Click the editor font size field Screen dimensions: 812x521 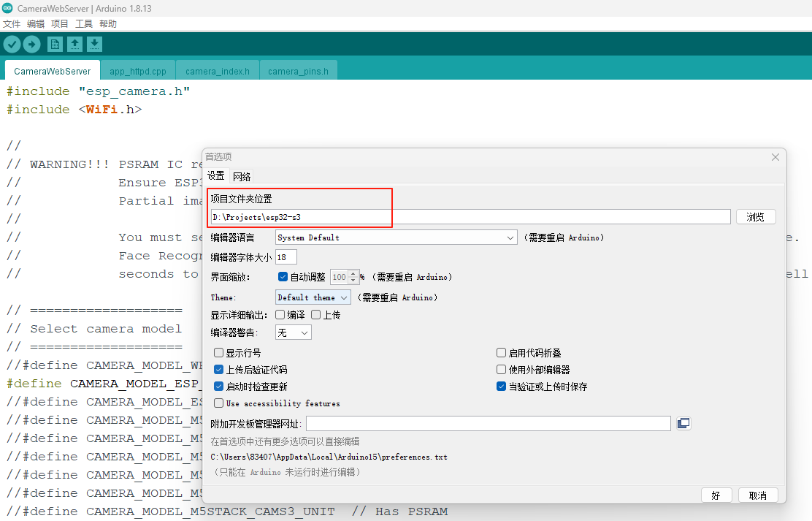click(x=286, y=257)
